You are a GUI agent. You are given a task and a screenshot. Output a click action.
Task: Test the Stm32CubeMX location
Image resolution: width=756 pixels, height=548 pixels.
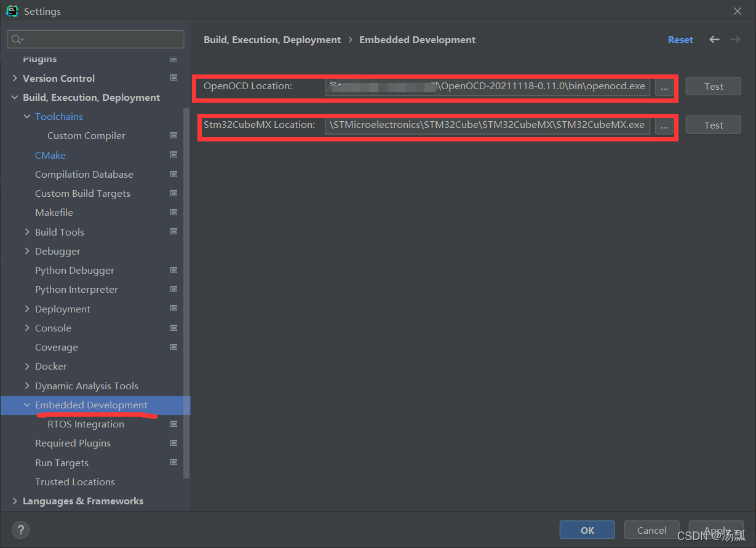(714, 125)
